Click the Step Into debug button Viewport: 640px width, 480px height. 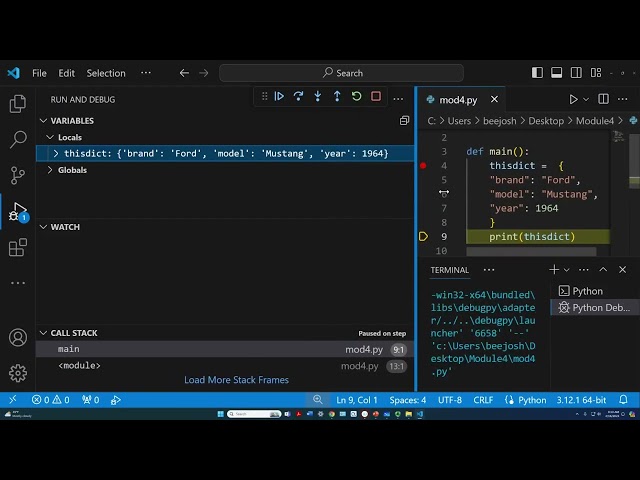click(x=318, y=96)
